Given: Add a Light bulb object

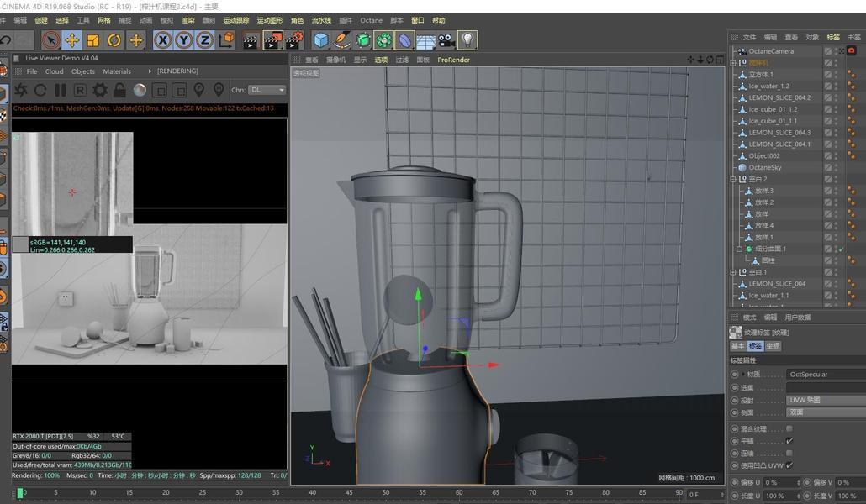Looking at the screenshot, I should [467, 40].
